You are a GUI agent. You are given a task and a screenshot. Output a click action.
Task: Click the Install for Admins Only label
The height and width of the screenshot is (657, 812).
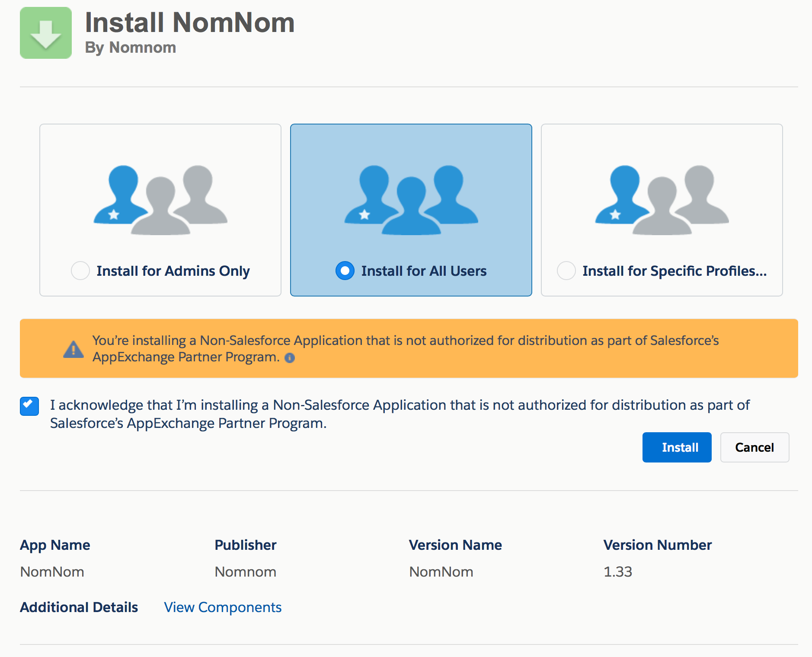(173, 271)
